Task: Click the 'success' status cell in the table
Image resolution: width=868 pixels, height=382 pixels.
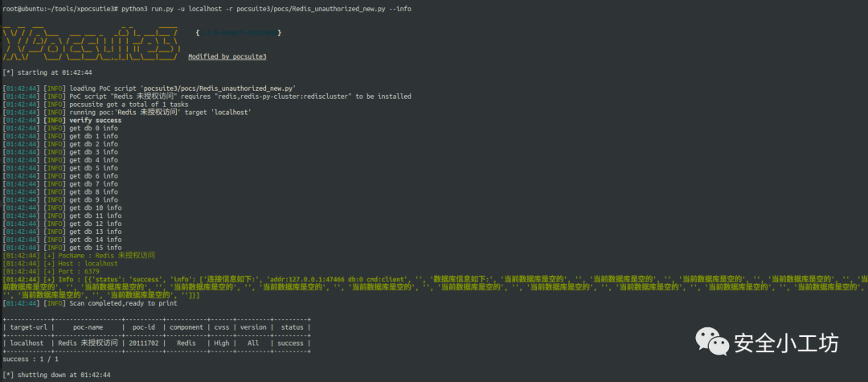Action: (x=291, y=343)
